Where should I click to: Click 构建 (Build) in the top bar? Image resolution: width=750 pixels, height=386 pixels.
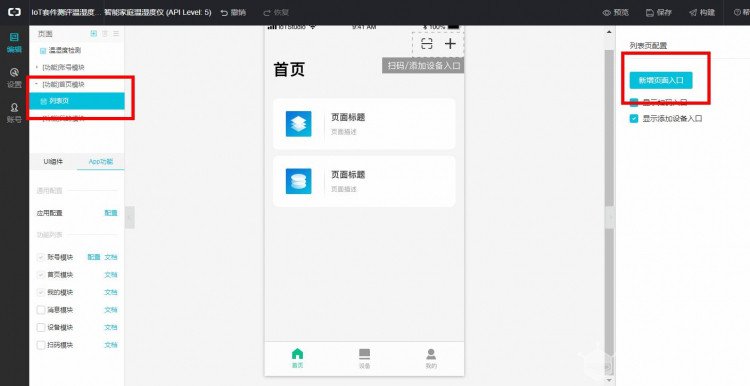702,12
